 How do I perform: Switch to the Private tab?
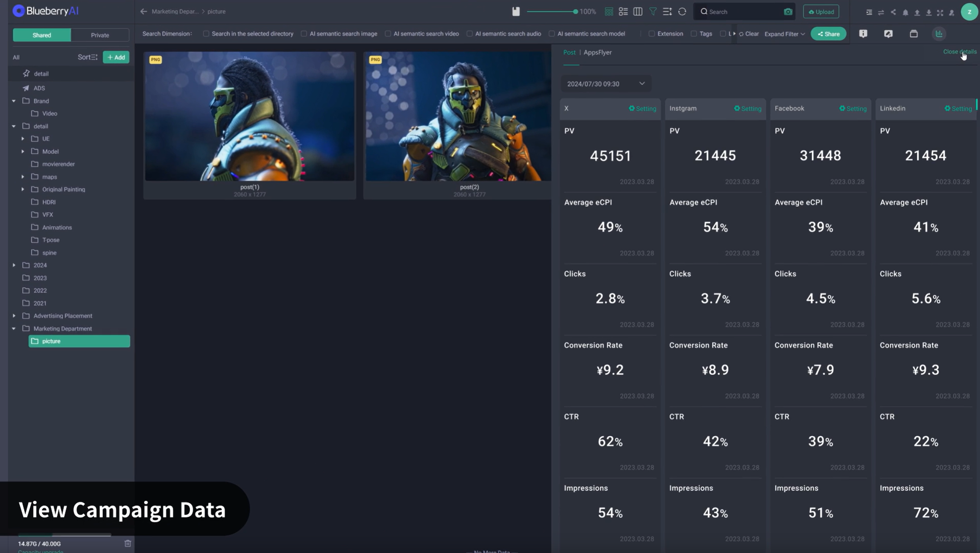100,35
